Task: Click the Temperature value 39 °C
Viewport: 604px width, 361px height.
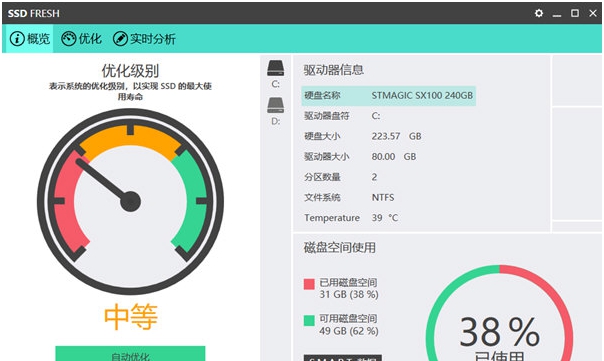Action: [x=384, y=218]
